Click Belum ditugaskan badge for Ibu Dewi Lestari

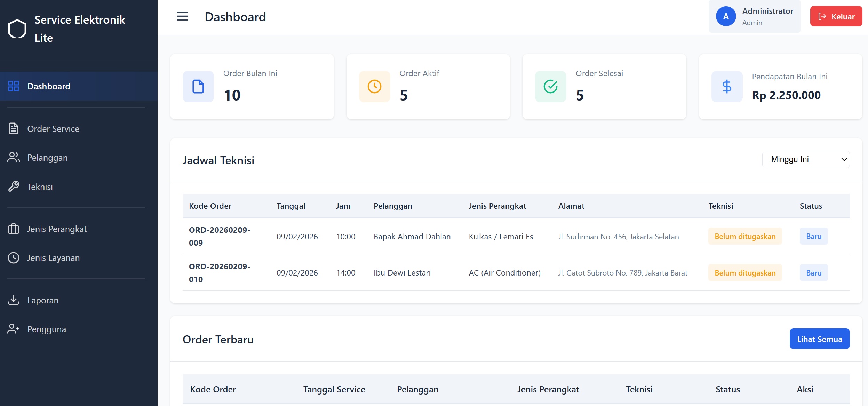tap(745, 273)
